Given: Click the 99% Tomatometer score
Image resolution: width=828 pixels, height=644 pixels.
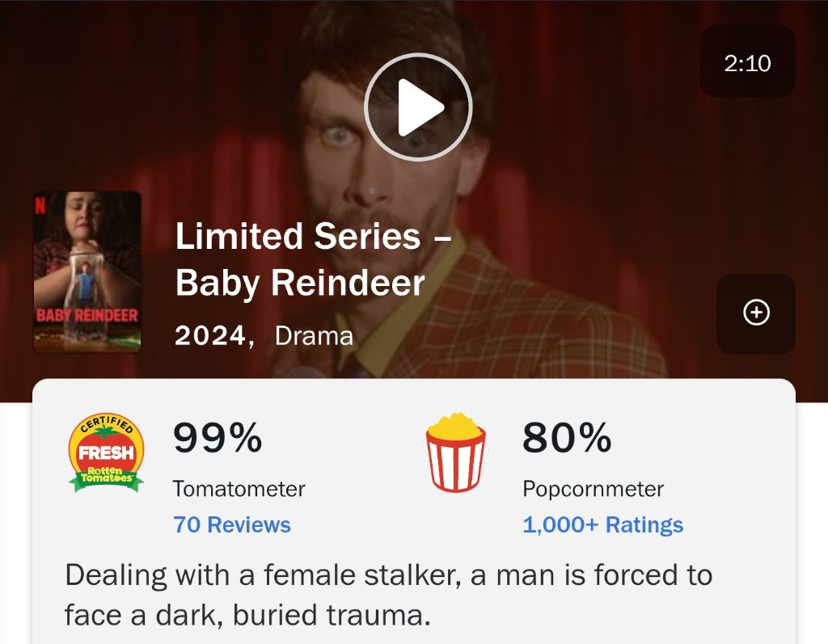Looking at the screenshot, I should [218, 438].
